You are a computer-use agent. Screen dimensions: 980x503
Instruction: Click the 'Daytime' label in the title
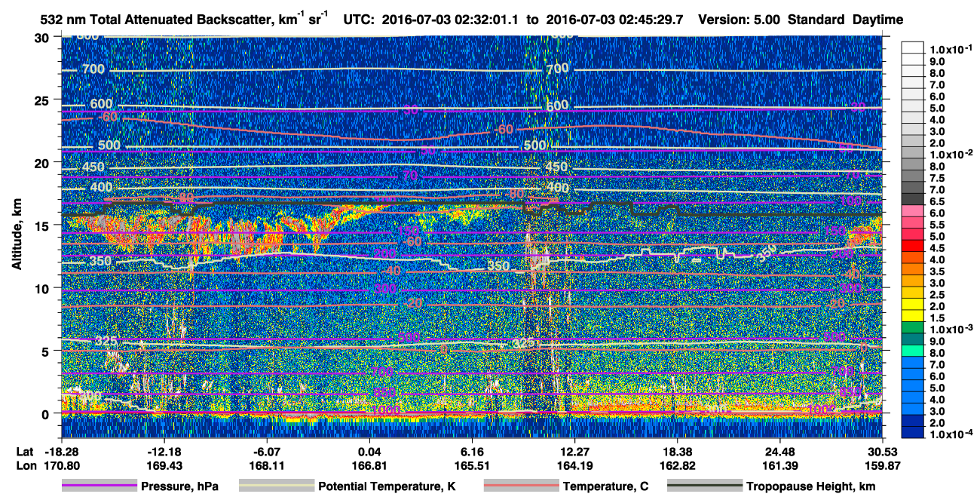pos(877,20)
